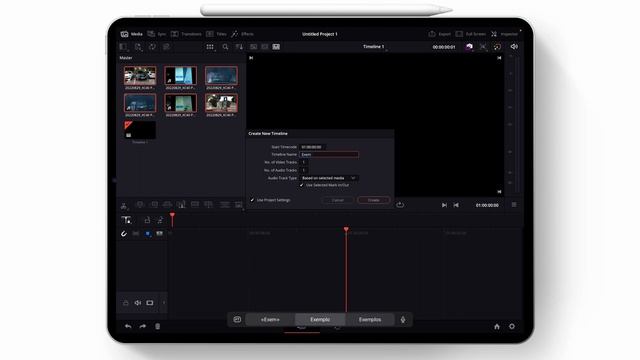The image size is (640, 360).
Task: Choose the quoted “Exem” keyboard suggestion
Action: point(270,320)
